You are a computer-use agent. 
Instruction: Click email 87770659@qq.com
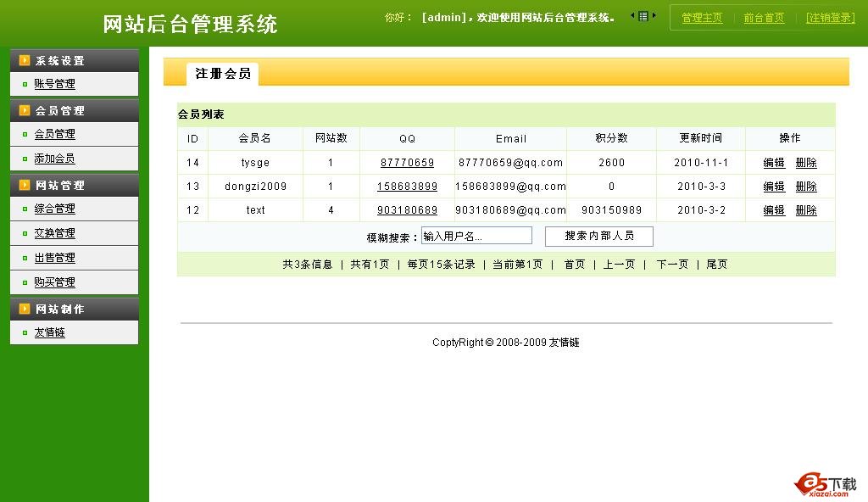coord(510,162)
